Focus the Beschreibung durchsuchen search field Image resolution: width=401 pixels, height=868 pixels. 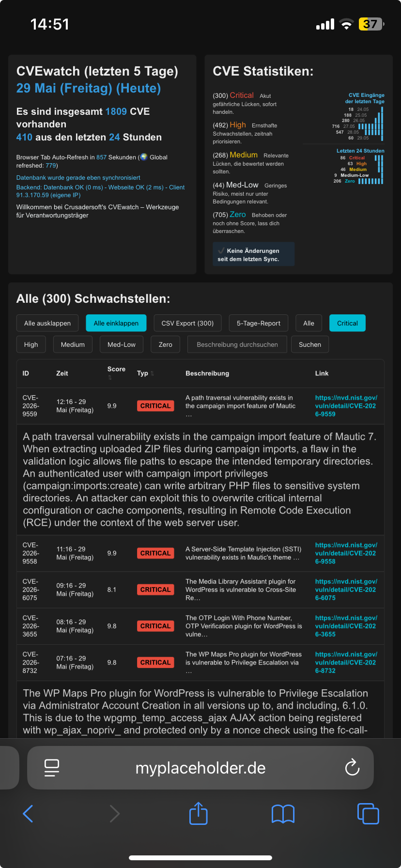pyautogui.click(x=237, y=344)
